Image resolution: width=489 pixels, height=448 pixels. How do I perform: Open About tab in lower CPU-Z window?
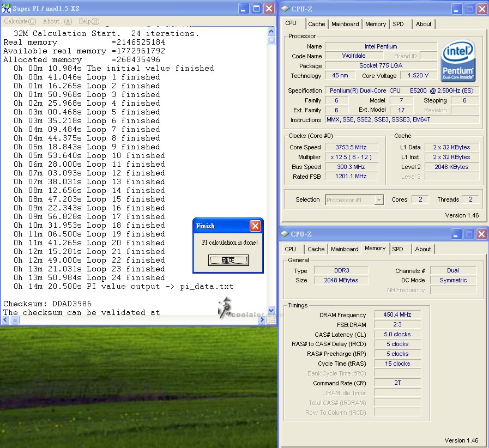pyautogui.click(x=423, y=249)
